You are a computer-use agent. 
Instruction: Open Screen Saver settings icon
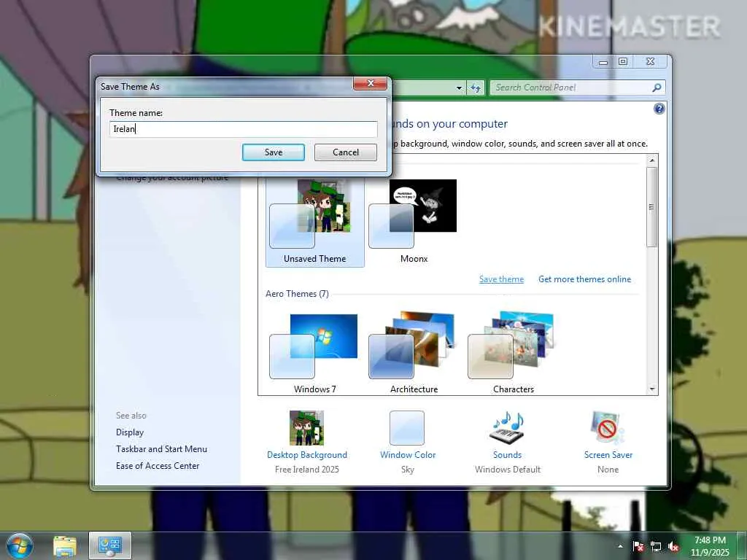point(608,427)
